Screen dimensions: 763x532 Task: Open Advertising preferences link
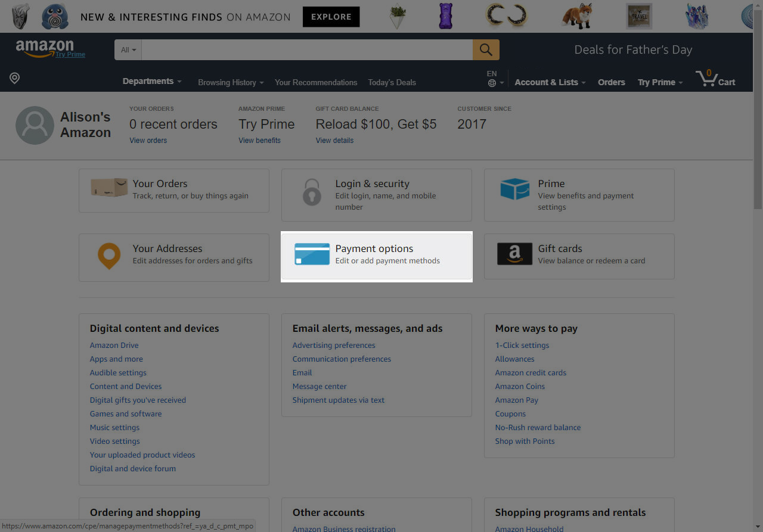[334, 346]
